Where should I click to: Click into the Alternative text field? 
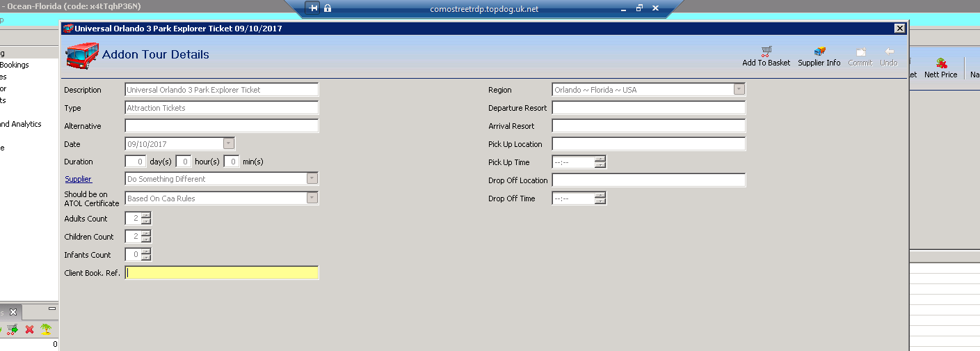coord(222,126)
